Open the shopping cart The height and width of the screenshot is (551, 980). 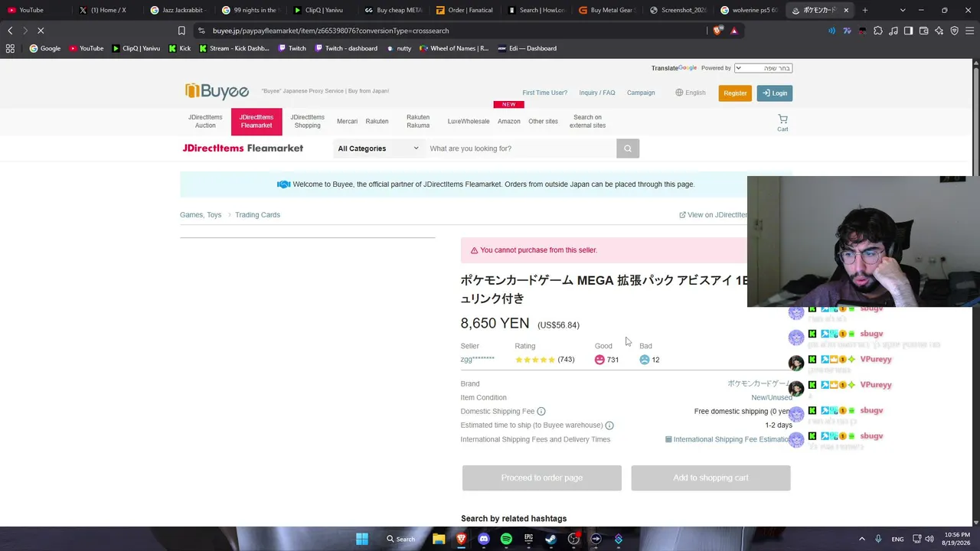tap(782, 122)
